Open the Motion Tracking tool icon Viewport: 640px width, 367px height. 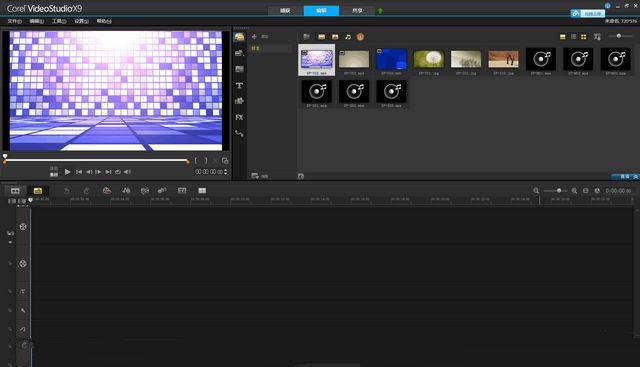pyautogui.click(x=162, y=191)
